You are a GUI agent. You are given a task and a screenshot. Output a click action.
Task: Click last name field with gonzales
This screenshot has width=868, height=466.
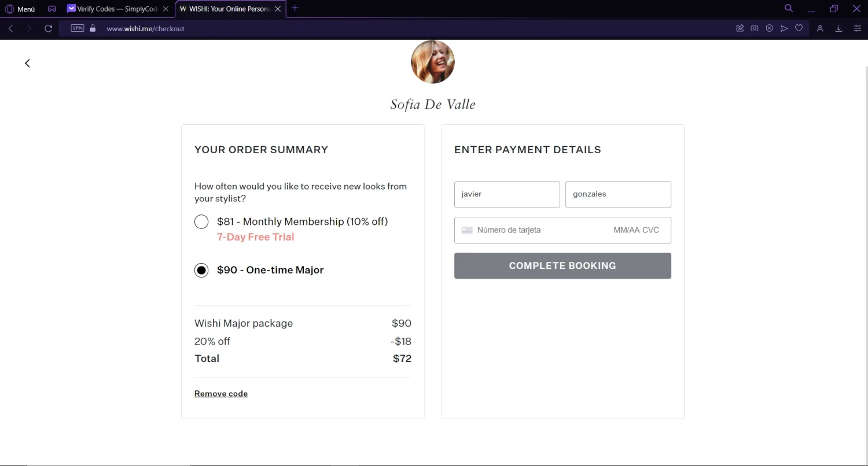(618, 194)
